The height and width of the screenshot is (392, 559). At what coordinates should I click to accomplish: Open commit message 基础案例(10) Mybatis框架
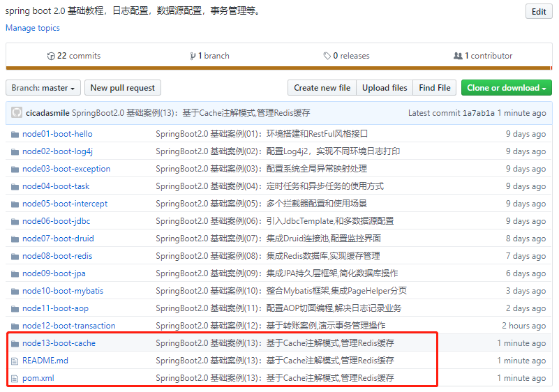[281, 291]
